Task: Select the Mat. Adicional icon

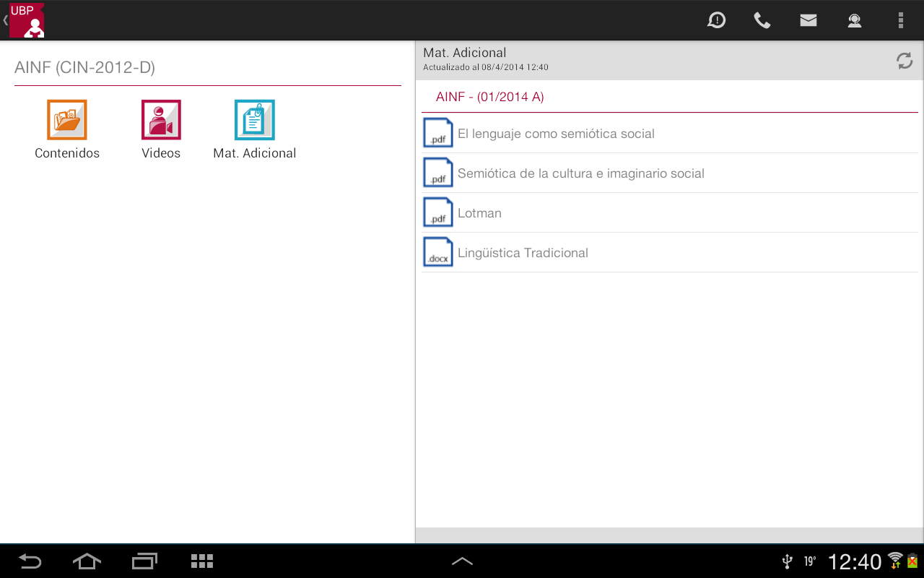Action: [x=255, y=120]
